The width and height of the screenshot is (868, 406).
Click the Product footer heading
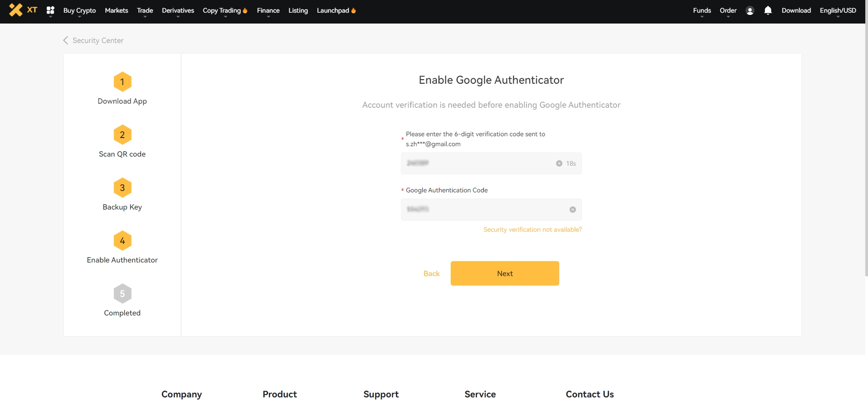[280, 394]
